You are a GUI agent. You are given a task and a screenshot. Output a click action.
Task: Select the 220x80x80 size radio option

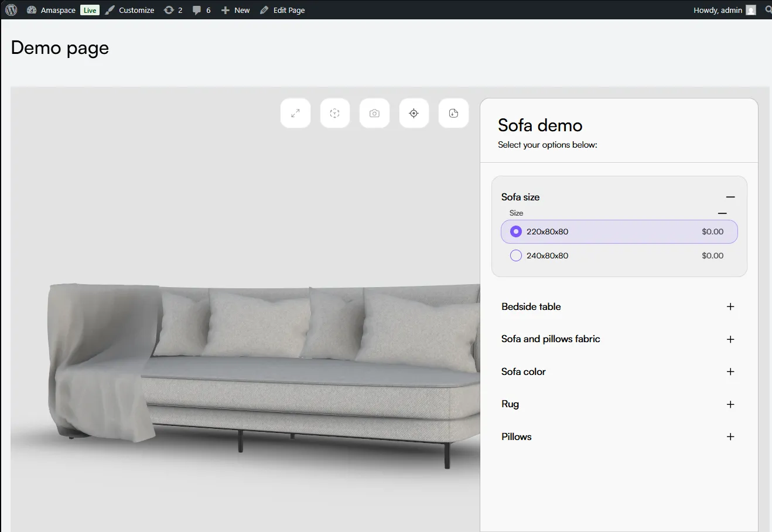[516, 231]
